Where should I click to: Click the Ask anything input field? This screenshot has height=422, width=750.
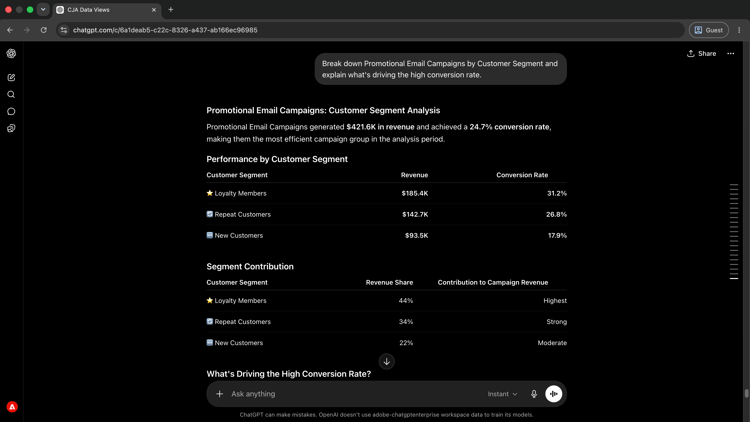pos(354,394)
